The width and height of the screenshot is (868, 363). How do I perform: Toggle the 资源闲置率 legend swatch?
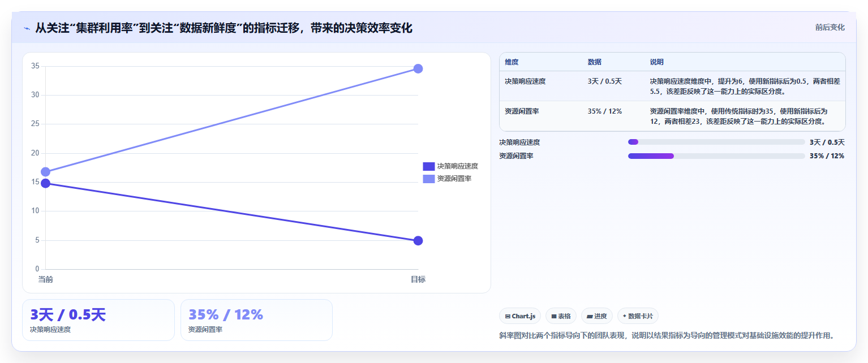pos(429,179)
